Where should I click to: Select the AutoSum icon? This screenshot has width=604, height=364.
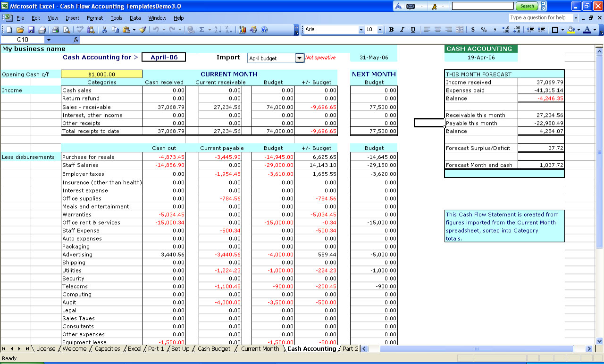tap(201, 30)
